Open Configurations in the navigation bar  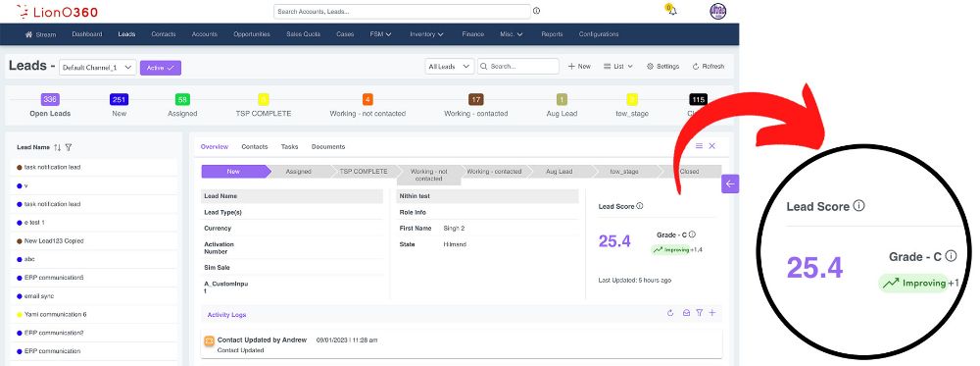click(599, 34)
